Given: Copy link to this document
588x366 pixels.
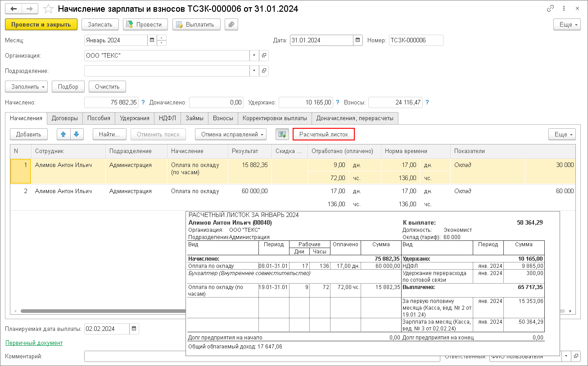Looking at the screenshot, I should (550, 9).
